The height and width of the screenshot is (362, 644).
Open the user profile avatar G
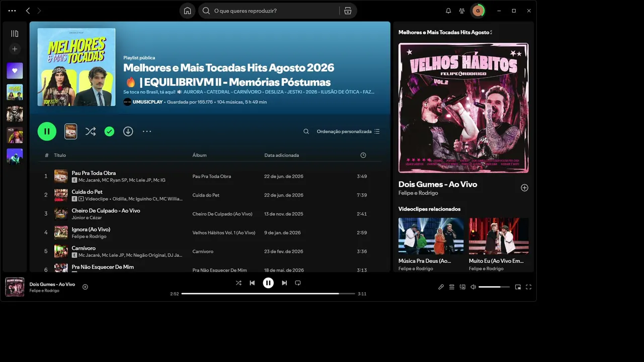coord(477,11)
